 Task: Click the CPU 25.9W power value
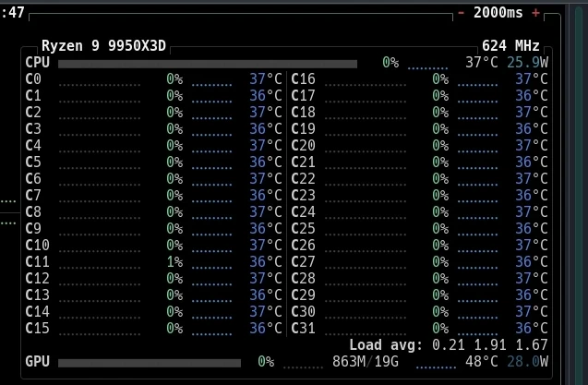point(527,62)
